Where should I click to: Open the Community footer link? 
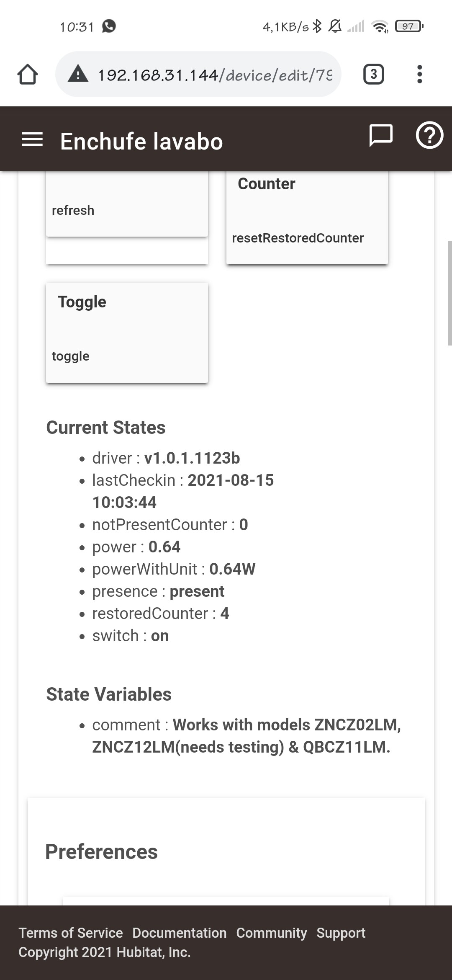tap(272, 933)
